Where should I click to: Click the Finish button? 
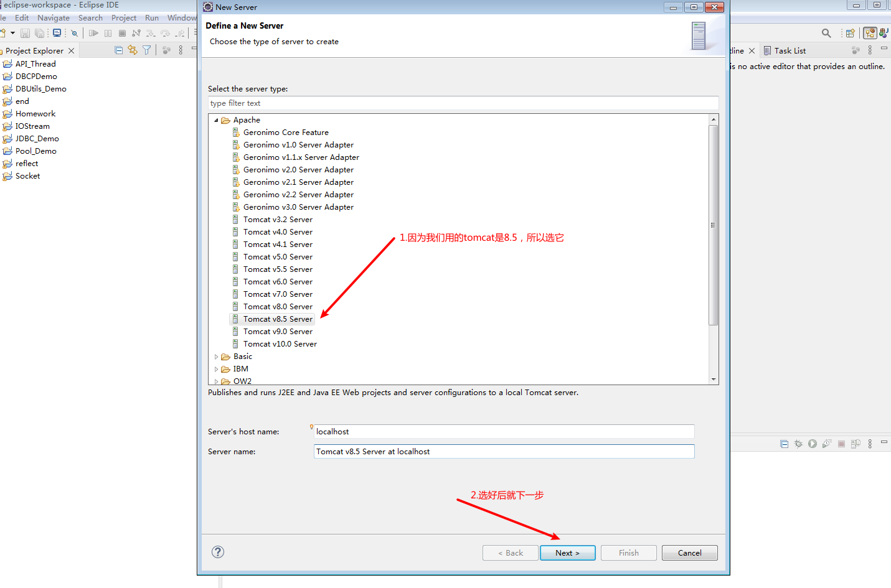tap(628, 553)
